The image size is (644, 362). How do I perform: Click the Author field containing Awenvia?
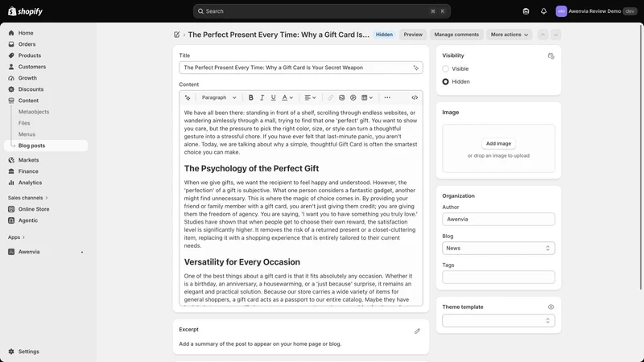coord(498,219)
